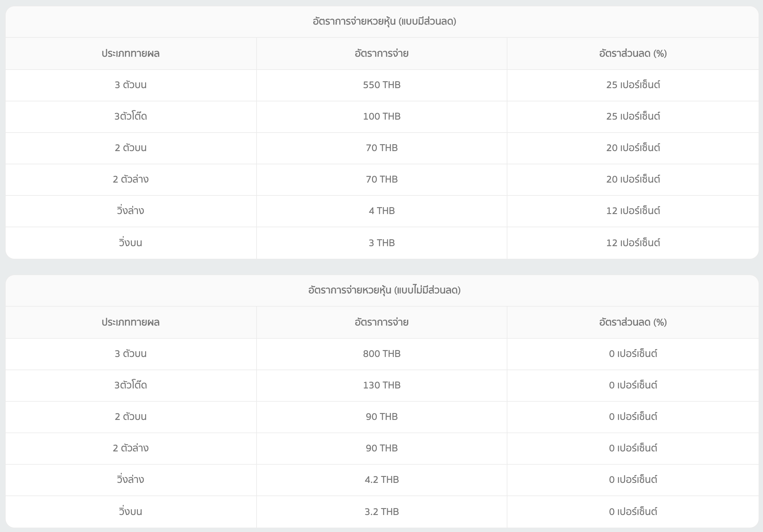Click the 4.2 THB payout cell
Screen dimensions: 763x532
tap(381, 479)
